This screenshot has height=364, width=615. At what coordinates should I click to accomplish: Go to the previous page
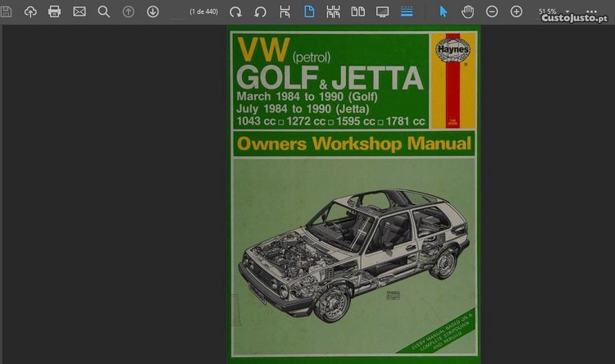coord(128,11)
